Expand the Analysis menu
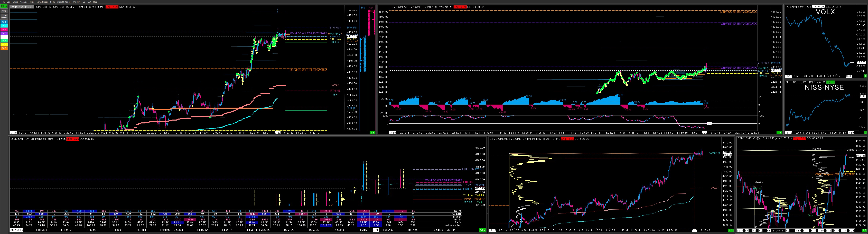Viewport: 868px width, 234px height. click(x=24, y=2)
